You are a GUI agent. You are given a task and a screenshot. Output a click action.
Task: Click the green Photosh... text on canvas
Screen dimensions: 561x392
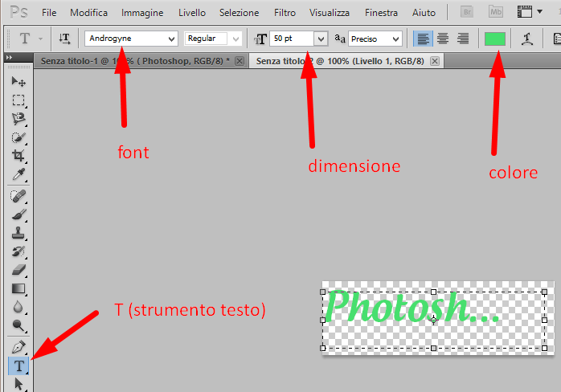pyautogui.click(x=412, y=307)
